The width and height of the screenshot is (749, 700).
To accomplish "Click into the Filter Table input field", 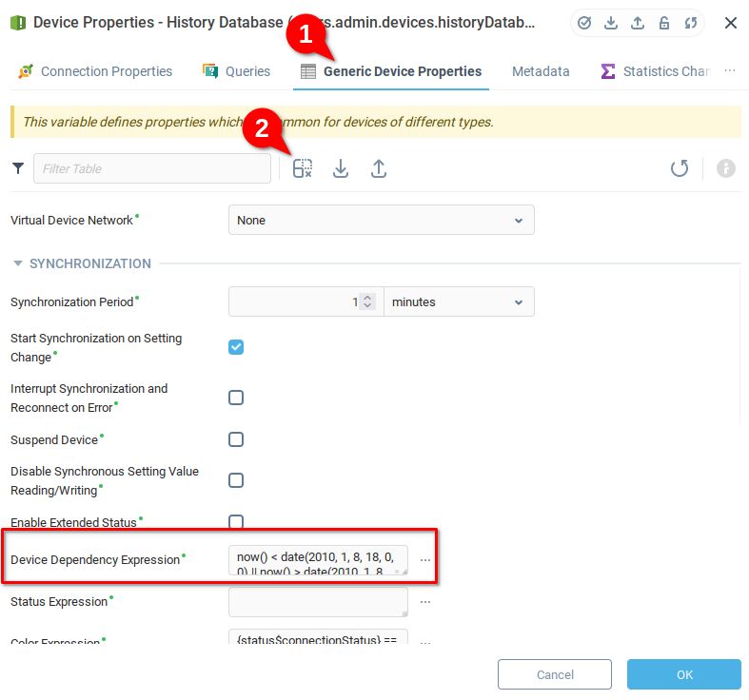I will [x=152, y=168].
